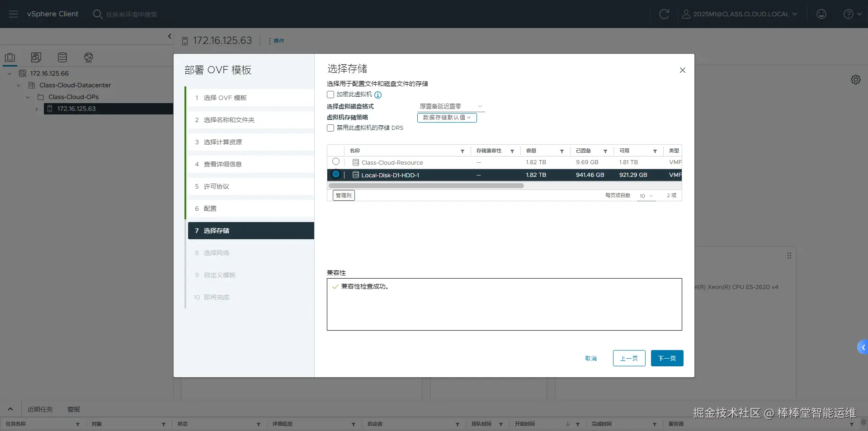Filter the 已置备 column
The width and height of the screenshot is (868, 431).
click(605, 151)
